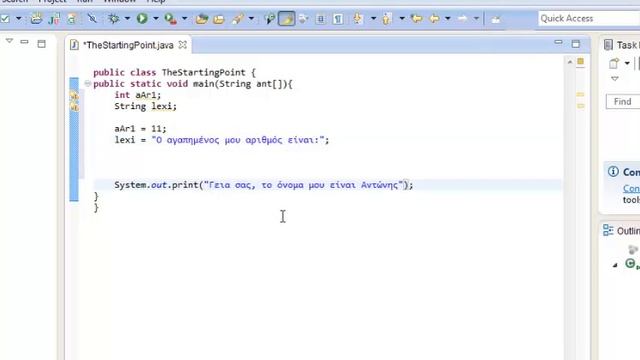Open the left panel View Menu triangle
The width and height of the screenshot is (640, 360).
tap(9, 41)
